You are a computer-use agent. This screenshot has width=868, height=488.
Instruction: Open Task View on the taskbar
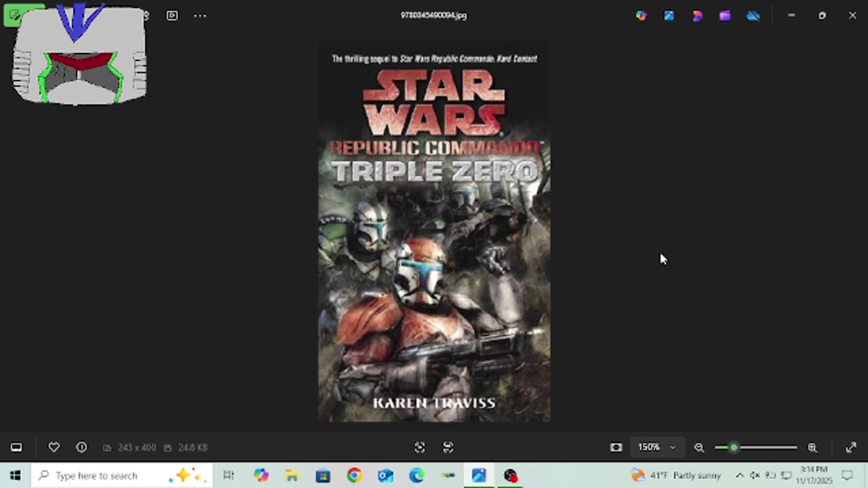(x=229, y=476)
